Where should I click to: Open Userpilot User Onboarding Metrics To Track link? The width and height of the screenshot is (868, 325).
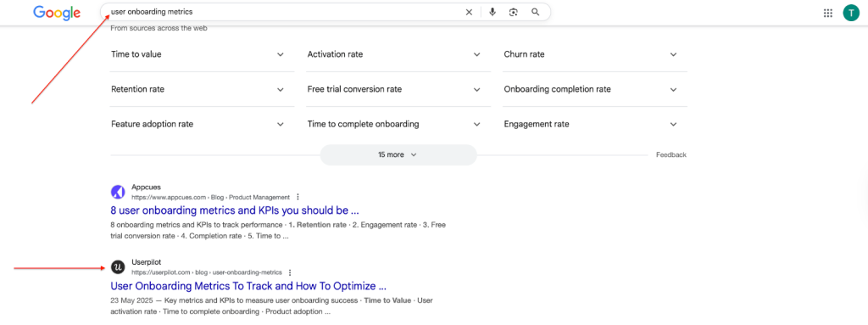coord(248,286)
